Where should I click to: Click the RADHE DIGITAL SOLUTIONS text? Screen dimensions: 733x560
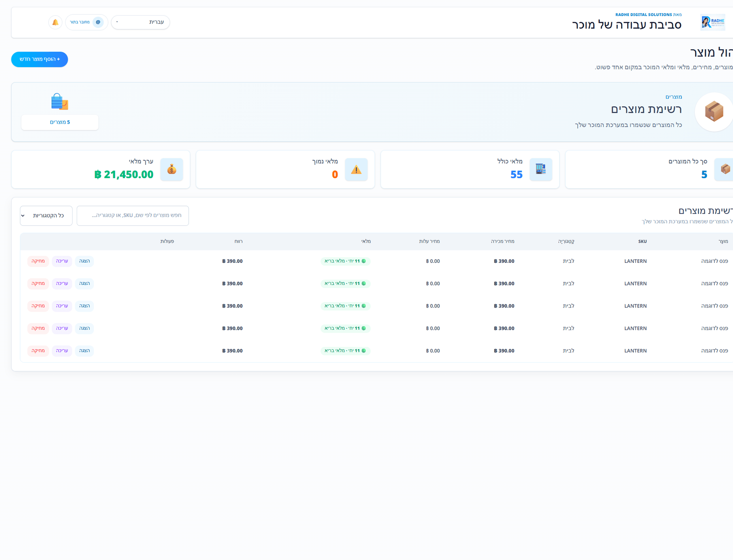(644, 14)
